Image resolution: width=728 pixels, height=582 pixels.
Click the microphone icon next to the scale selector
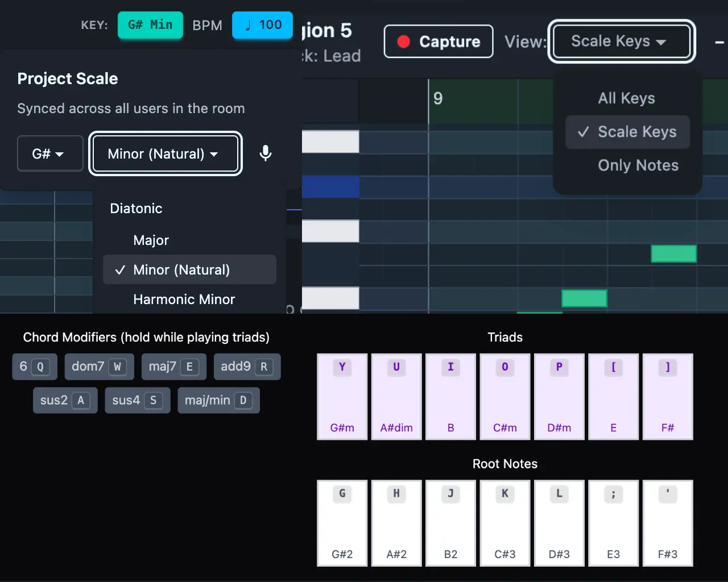point(265,153)
